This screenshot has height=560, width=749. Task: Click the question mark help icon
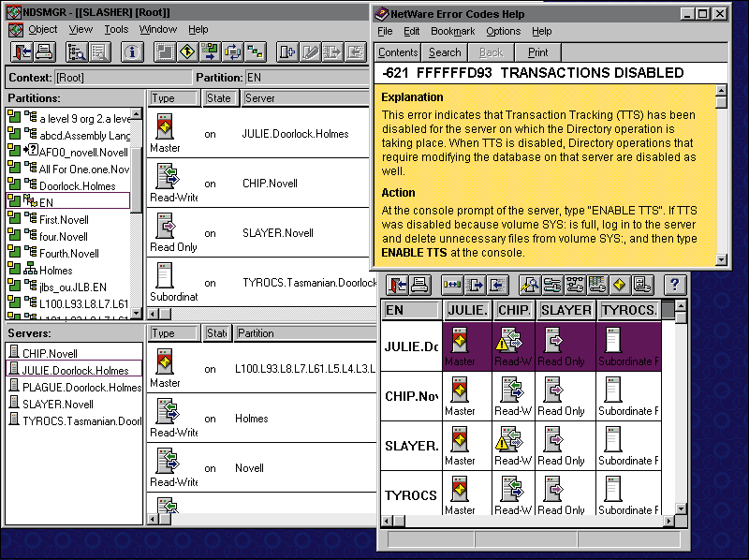point(674,286)
